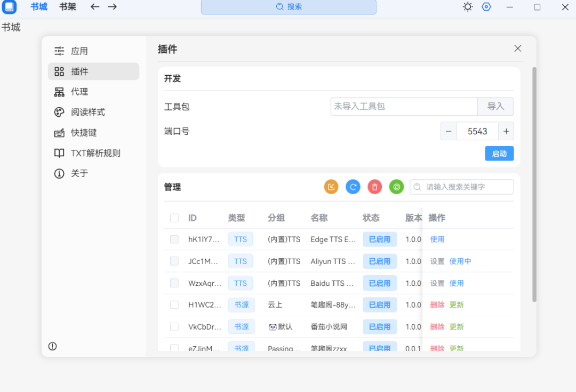Image resolution: width=576 pixels, height=392 pixels.
Task: Refresh the plugin list with blue refresh icon
Action: point(353,187)
